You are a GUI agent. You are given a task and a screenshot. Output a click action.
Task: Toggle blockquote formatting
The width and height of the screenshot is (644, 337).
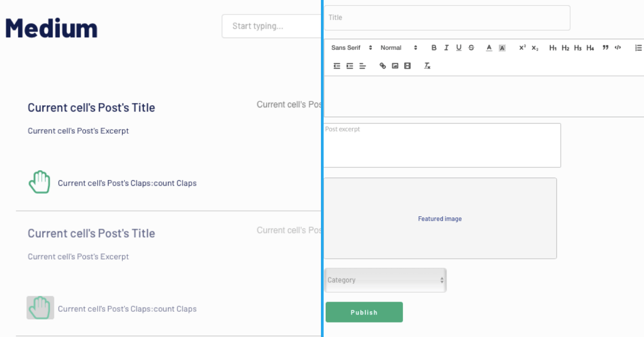[605, 48]
